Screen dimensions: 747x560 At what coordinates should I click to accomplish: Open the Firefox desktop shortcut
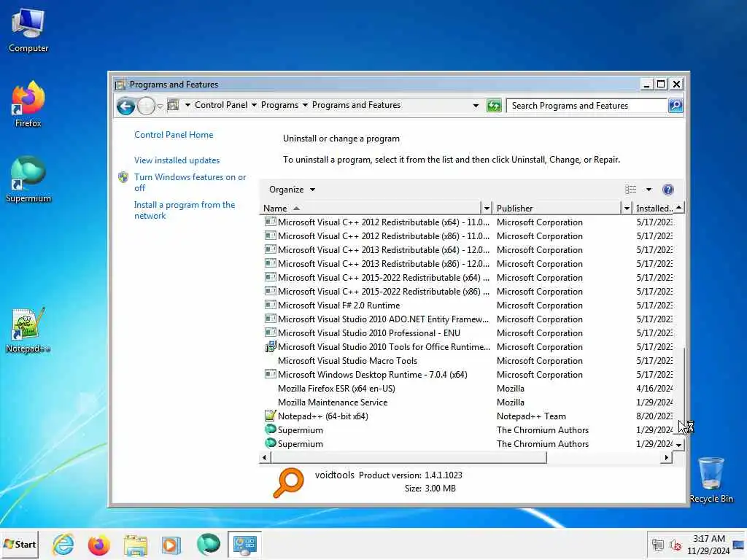pos(28,105)
